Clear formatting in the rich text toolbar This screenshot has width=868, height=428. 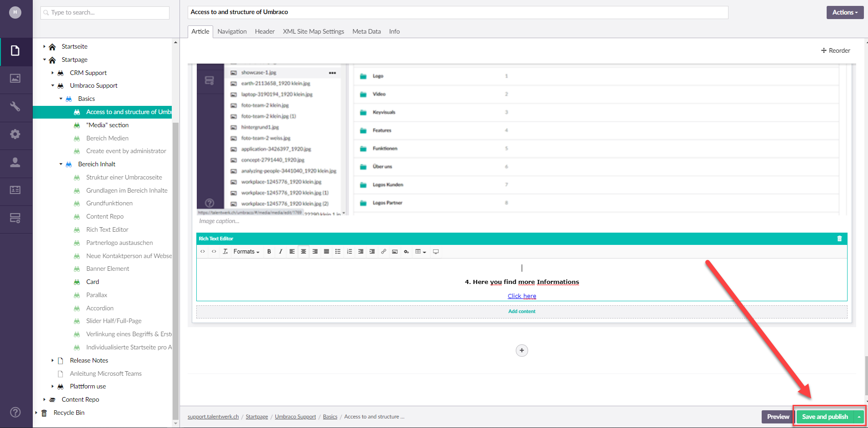(225, 252)
